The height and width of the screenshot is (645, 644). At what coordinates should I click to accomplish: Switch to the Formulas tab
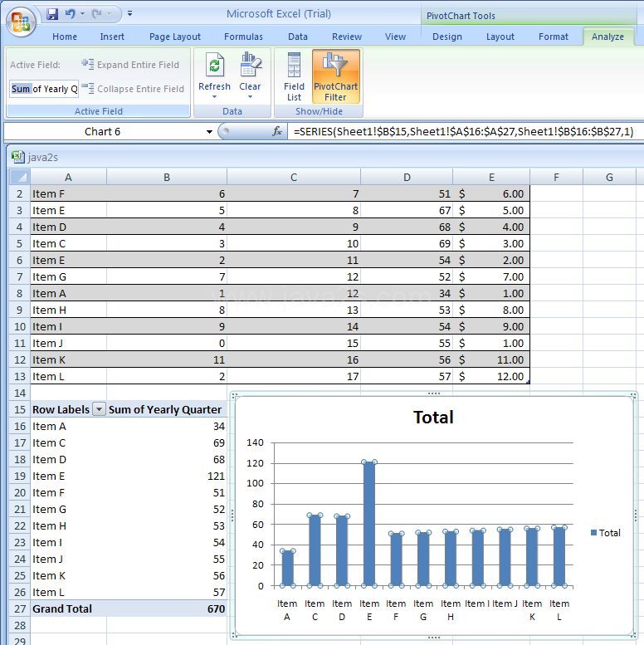point(243,37)
